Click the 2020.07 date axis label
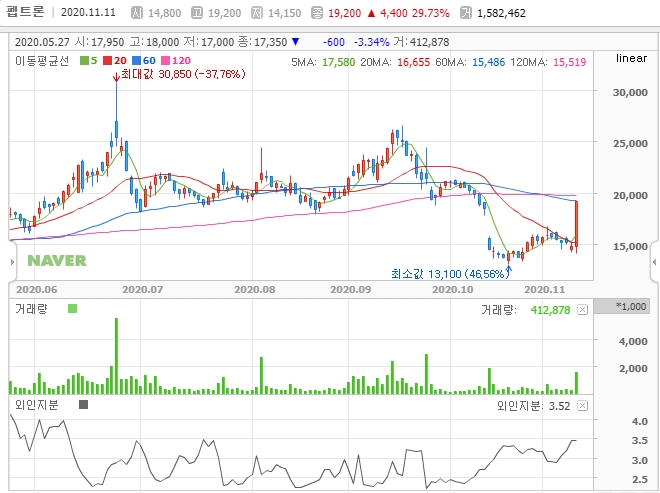 [x=142, y=290]
